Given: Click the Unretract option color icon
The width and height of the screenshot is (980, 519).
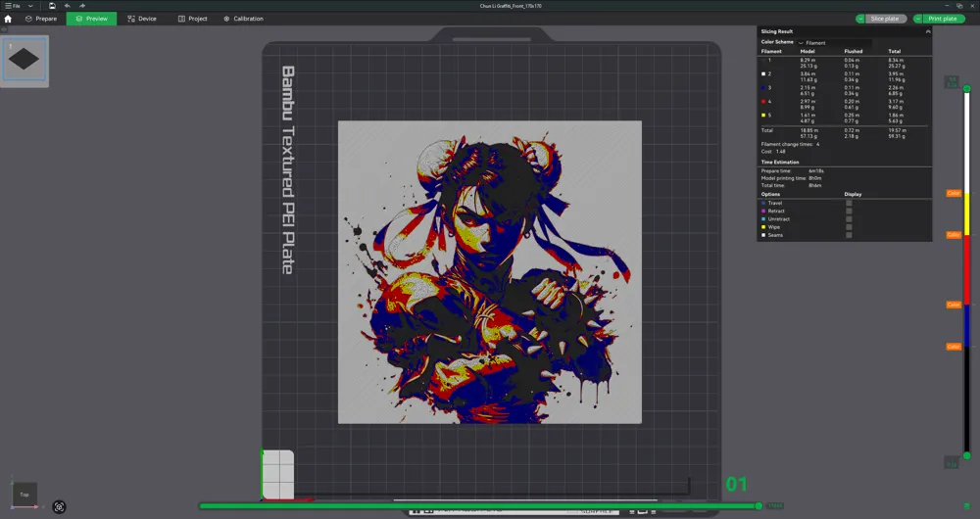Looking at the screenshot, I should pyautogui.click(x=763, y=219).
